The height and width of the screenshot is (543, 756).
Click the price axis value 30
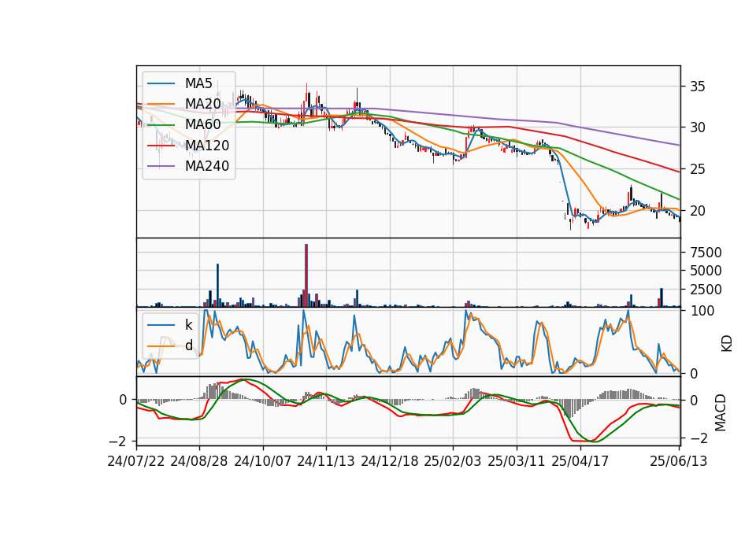(x=697, y=127)
